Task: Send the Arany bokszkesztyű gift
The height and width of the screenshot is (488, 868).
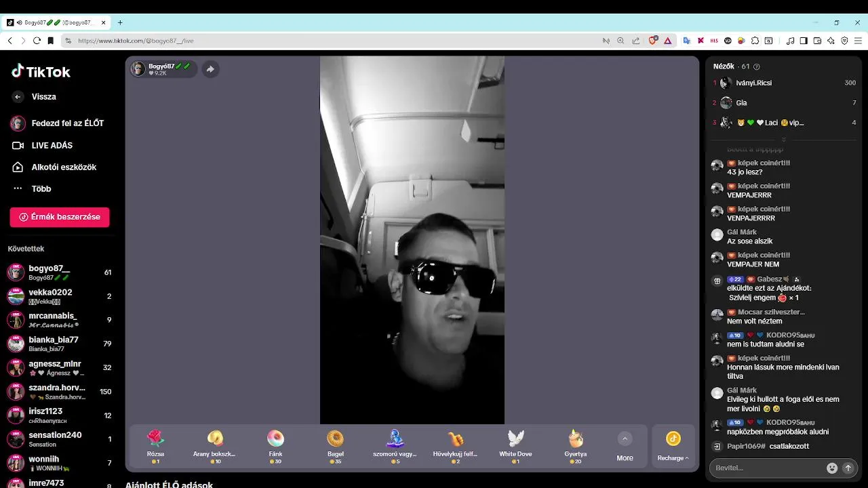Action: [x=215, y=446]
